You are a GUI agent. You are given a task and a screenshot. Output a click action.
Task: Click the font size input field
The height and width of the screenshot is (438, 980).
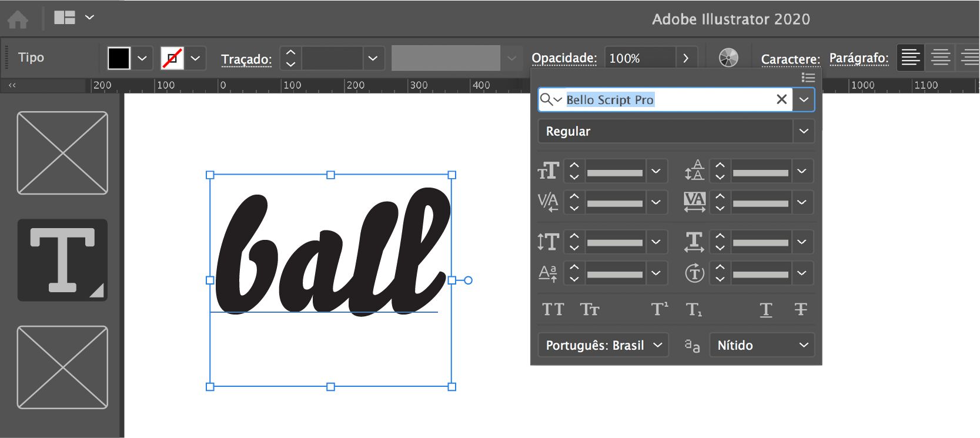pos(615,171)
